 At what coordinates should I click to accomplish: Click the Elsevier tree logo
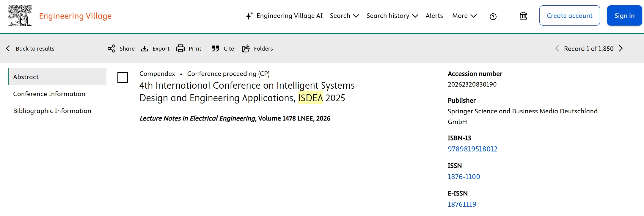tap(20, 15)
